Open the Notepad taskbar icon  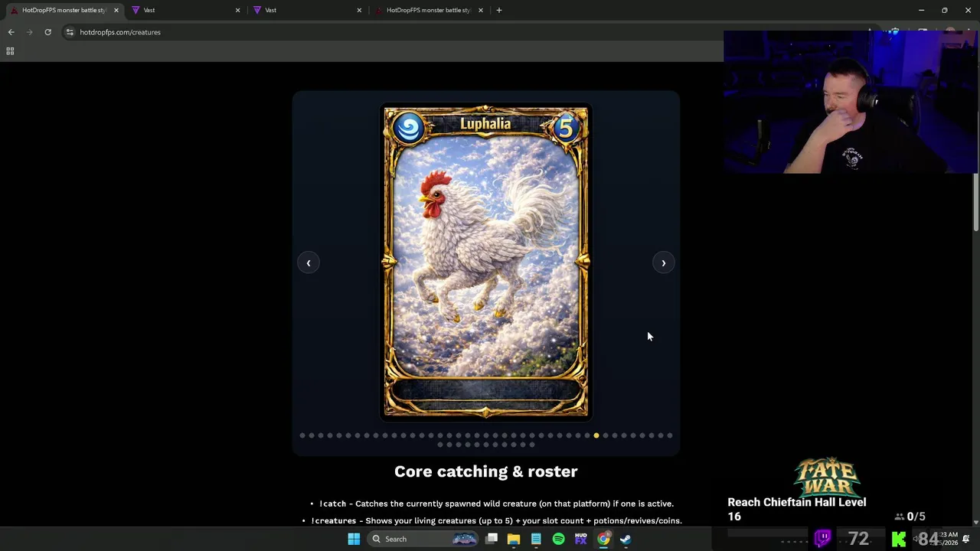click(x=536, y=539)
